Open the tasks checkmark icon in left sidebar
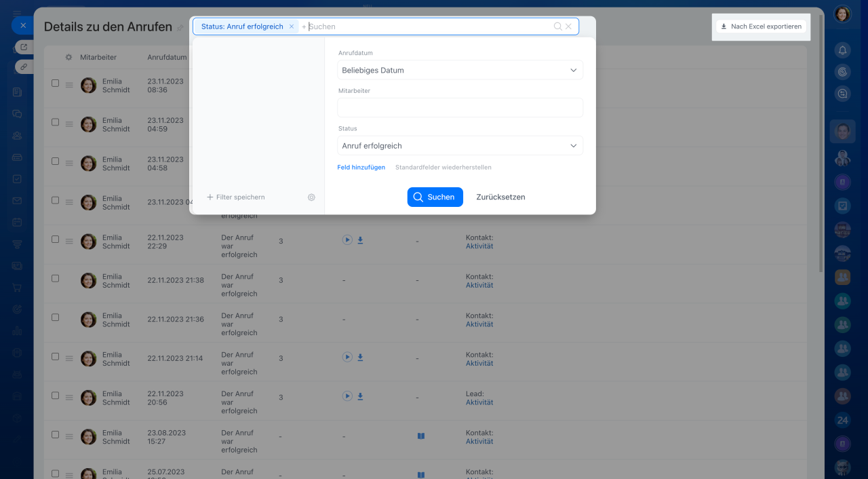 coord(17,179)
